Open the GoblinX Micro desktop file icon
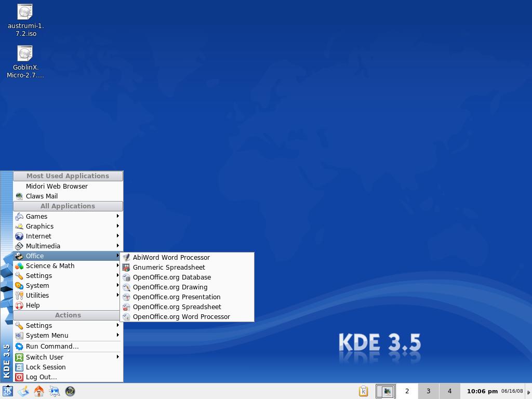Image resolution: width=532 pixels, height=399 pixels. click(25, 54)
